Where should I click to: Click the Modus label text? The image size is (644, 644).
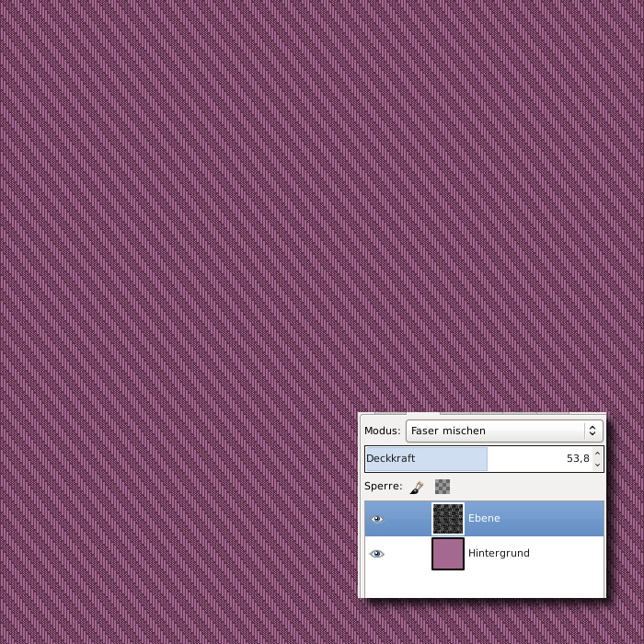382,431
